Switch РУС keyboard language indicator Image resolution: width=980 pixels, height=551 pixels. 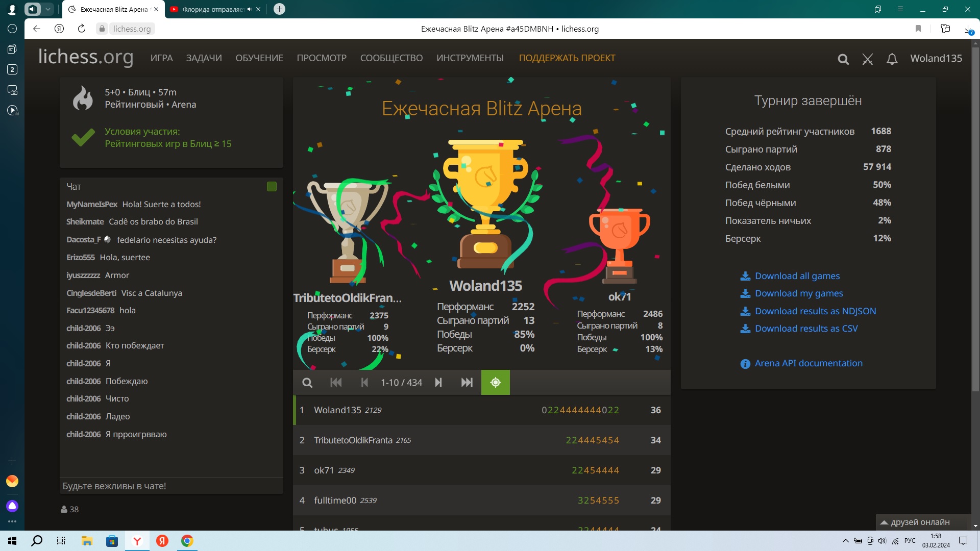tap(910, 541)
